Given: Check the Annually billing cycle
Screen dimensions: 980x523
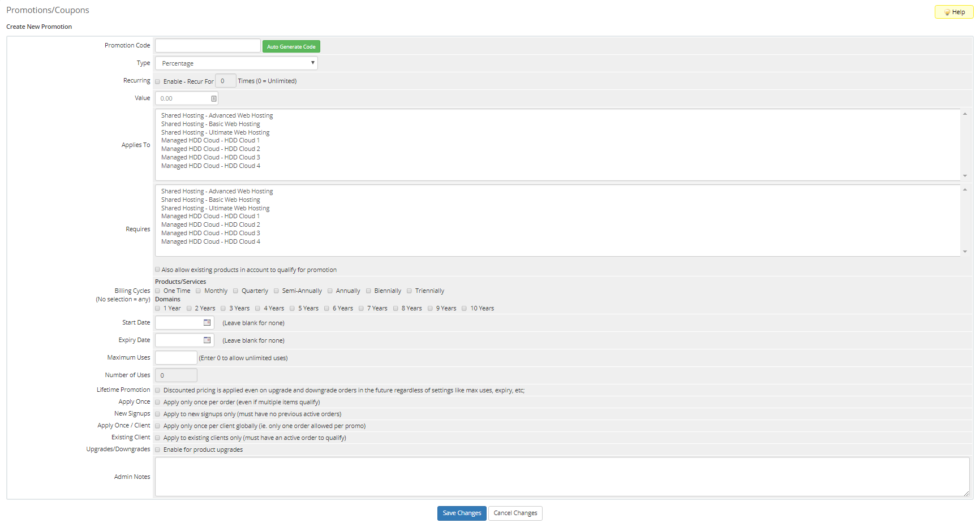Looking at the screenshot, I should tap(330, 291).
